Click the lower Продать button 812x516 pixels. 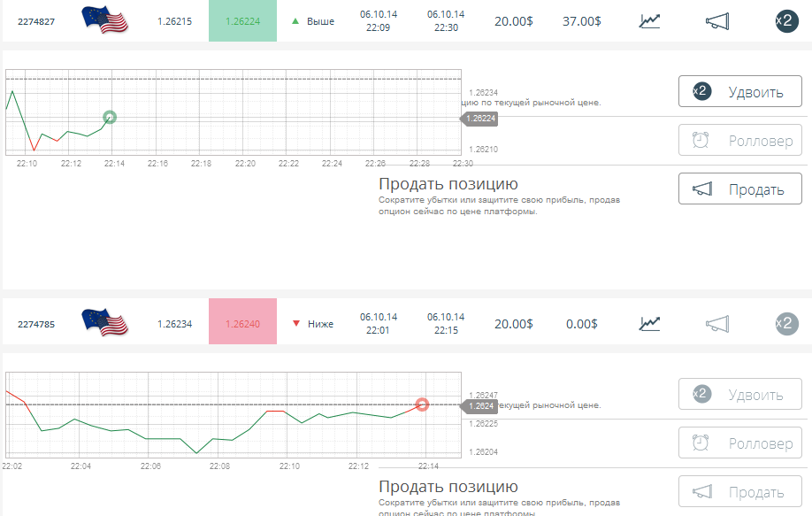[x=739, y=491]
